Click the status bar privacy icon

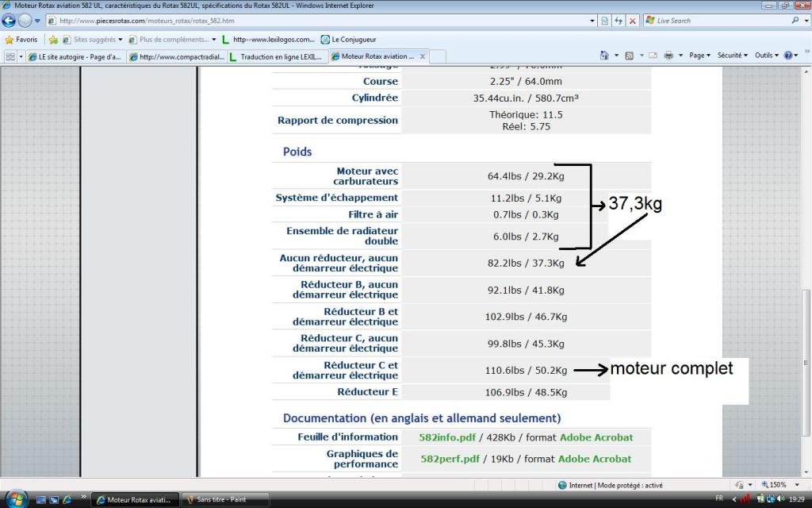739,485
